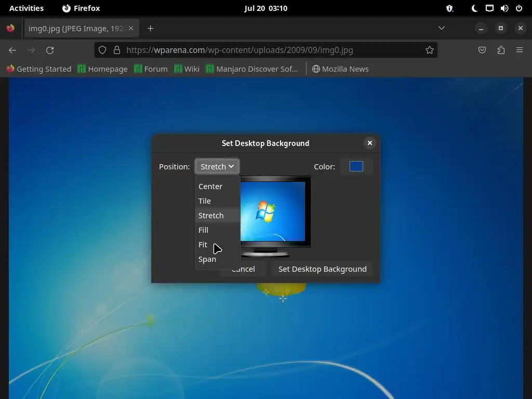Click the Firefox logo beside the tab strip

tap(10, 28)
